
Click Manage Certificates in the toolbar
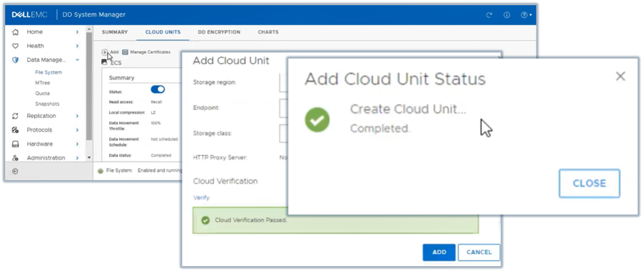pyautogui.click(x=146, y=52)
